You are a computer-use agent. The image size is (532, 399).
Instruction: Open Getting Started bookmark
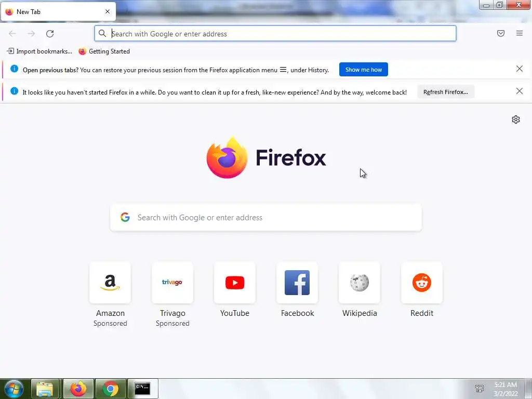(x=104, y=51)
